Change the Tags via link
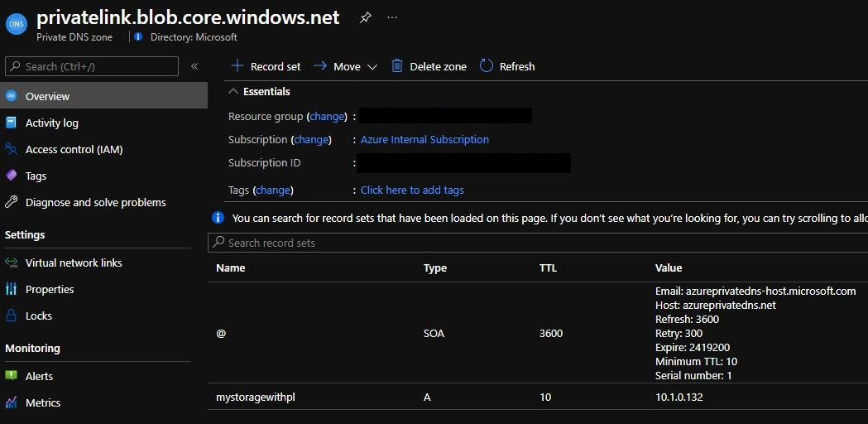 tap(273, 190)
